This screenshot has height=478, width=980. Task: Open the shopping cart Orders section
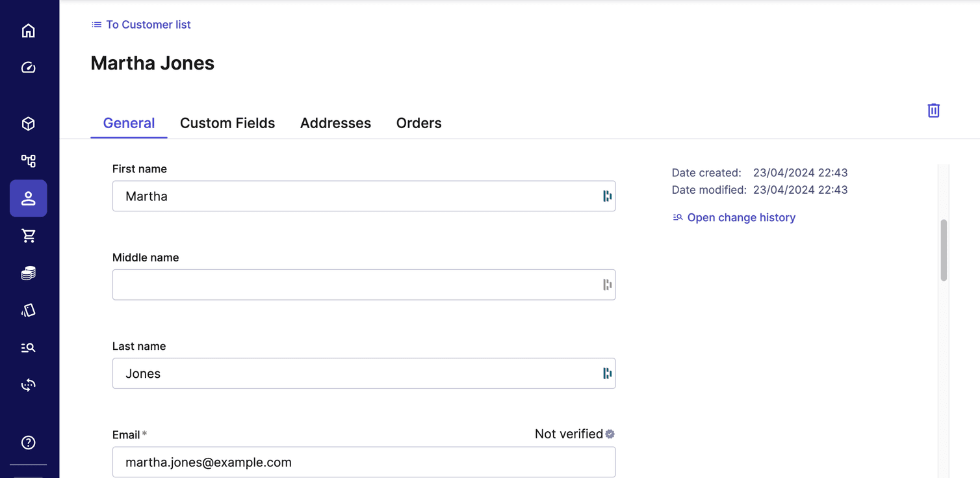click(28, 235)
